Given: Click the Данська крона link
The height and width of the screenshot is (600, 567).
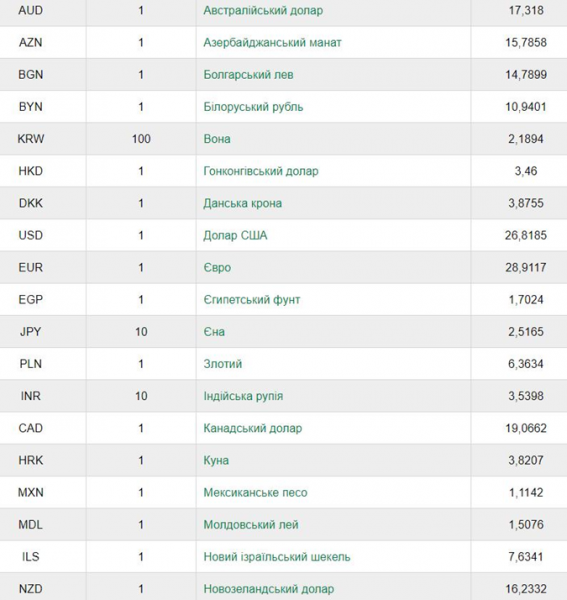Looking at the screenshot, I should (243, 203).
